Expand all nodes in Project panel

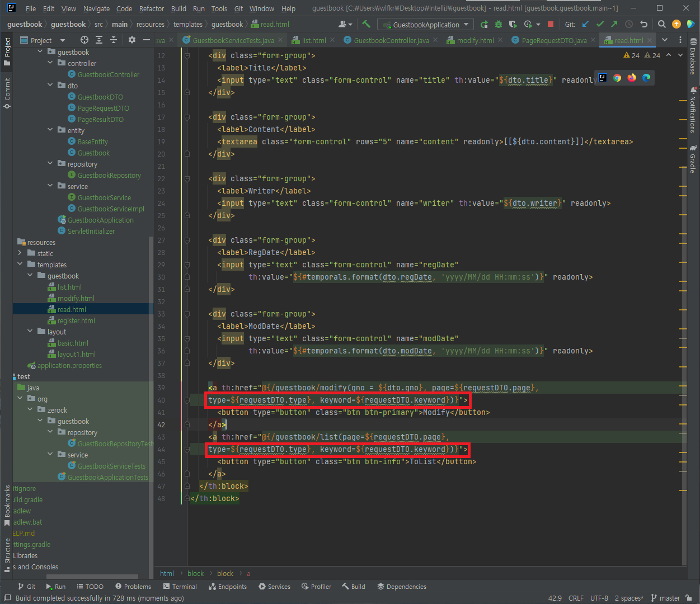99,40
